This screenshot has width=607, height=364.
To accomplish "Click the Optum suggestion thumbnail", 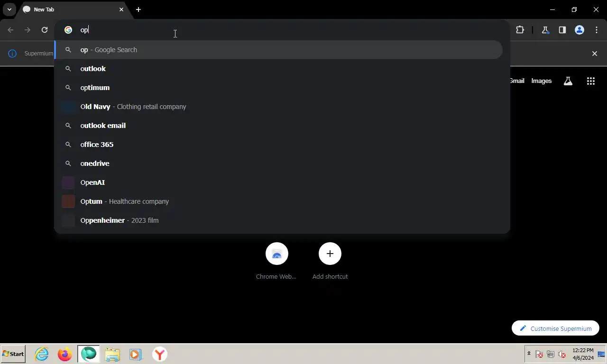I will pos(68,201).
